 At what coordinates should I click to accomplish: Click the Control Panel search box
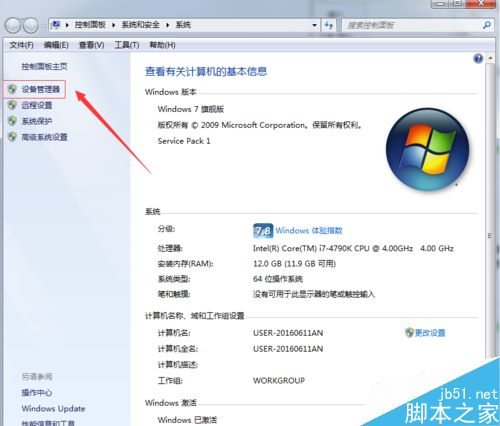pos(412,25)
